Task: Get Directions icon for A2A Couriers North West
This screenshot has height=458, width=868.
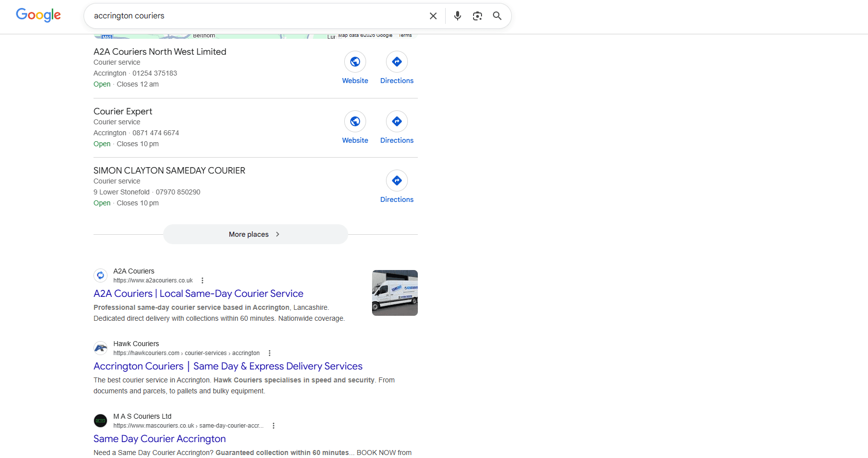Action: point(397,62)
